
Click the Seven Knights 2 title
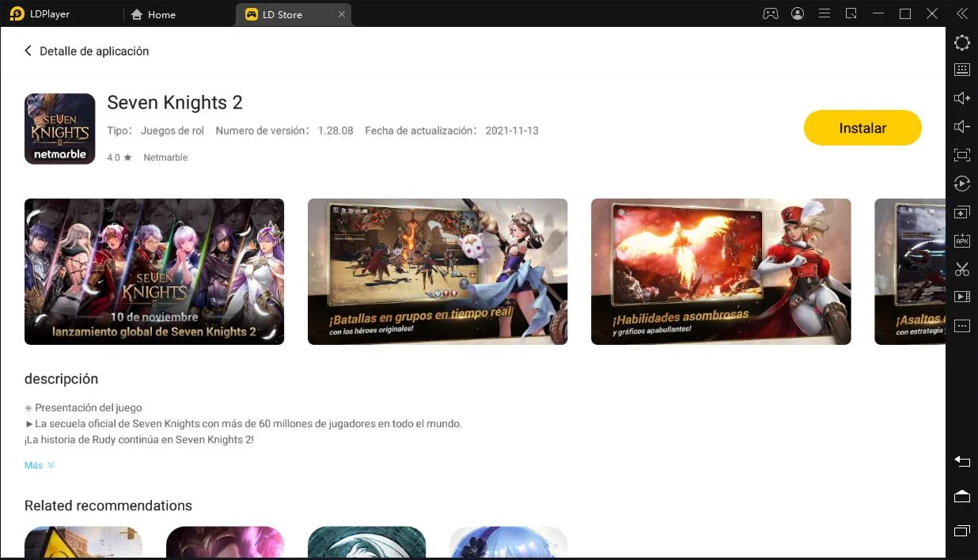175,103
